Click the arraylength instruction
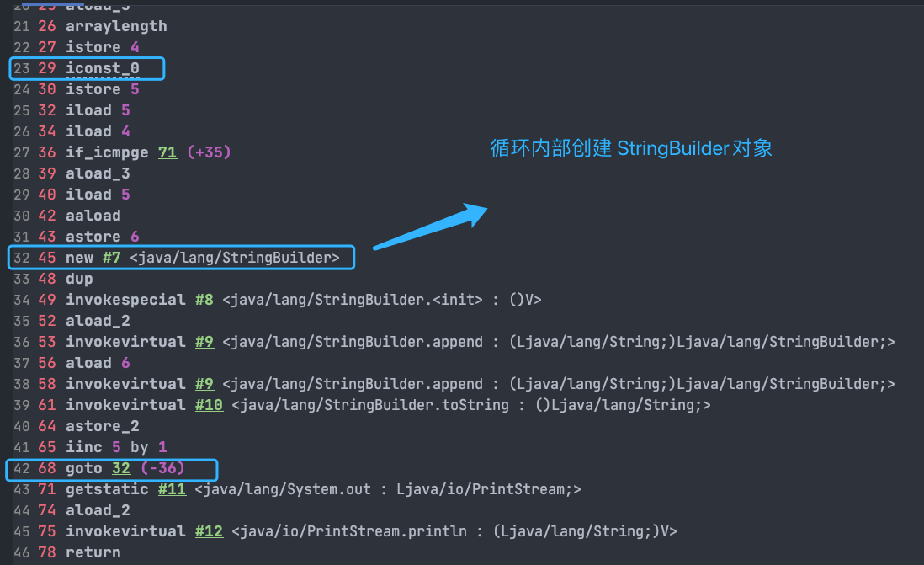The image size is (924, 565). click(116, 27)
